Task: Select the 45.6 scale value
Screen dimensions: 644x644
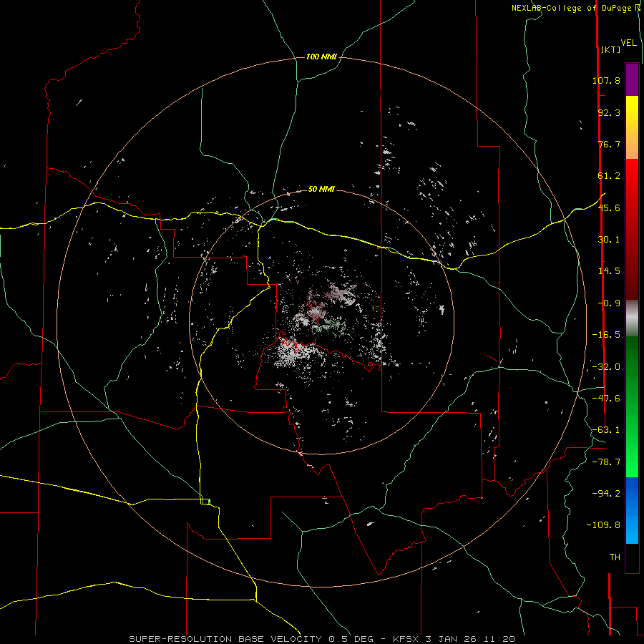Action: coord(609,208)
